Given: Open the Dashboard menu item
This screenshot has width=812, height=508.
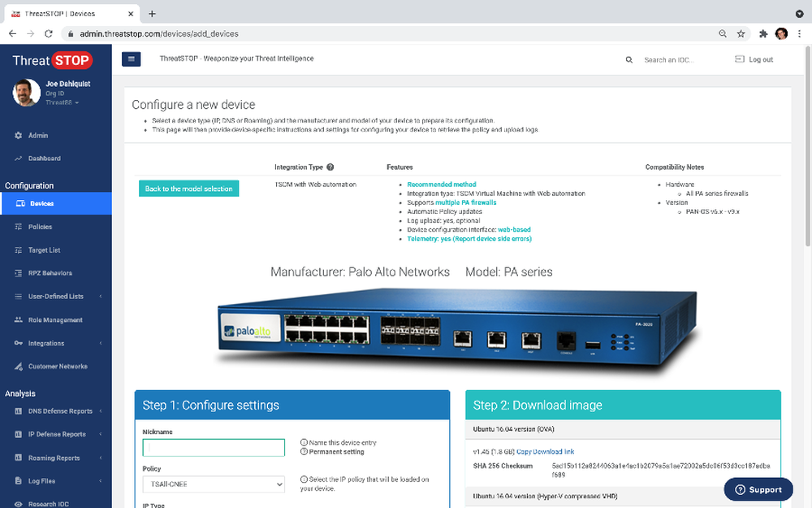Looking at the screenshot, I should [x=56, y=158].
